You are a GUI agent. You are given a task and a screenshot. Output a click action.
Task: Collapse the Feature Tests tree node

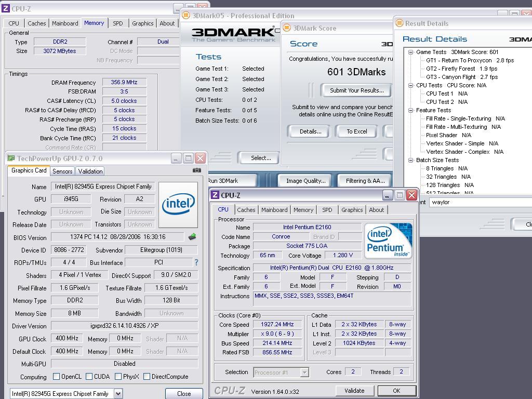tap(410, 110)
